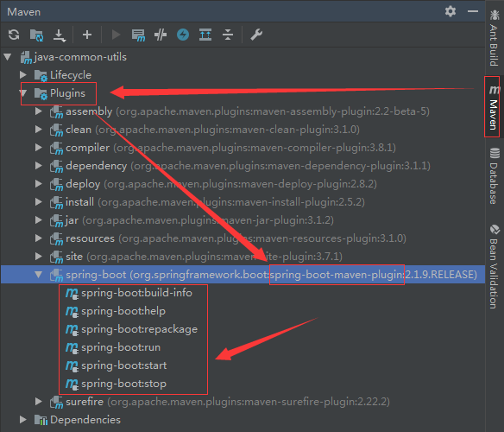
Task: Download sources and documentation
Action: [60, 35]
